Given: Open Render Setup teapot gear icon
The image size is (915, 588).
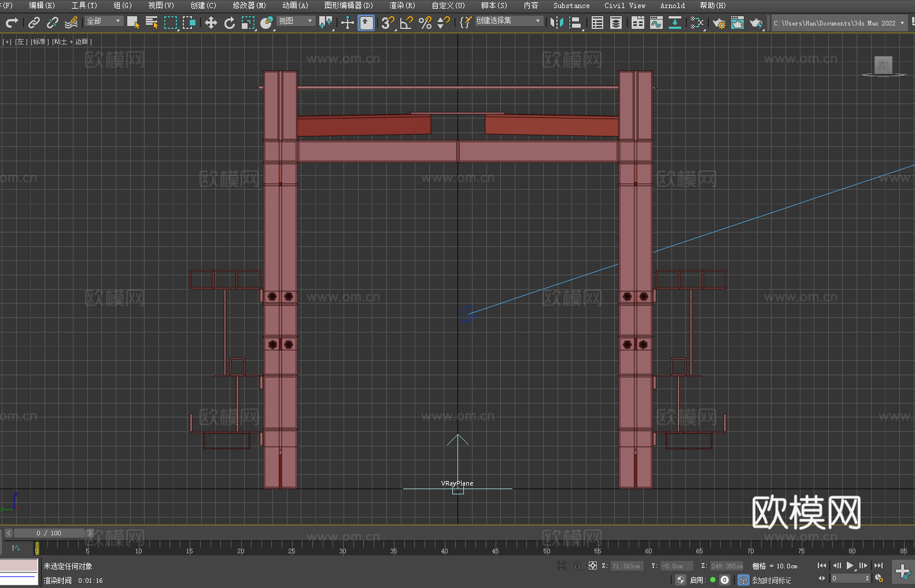Looking at the screenshot, I should coord(719,23).
